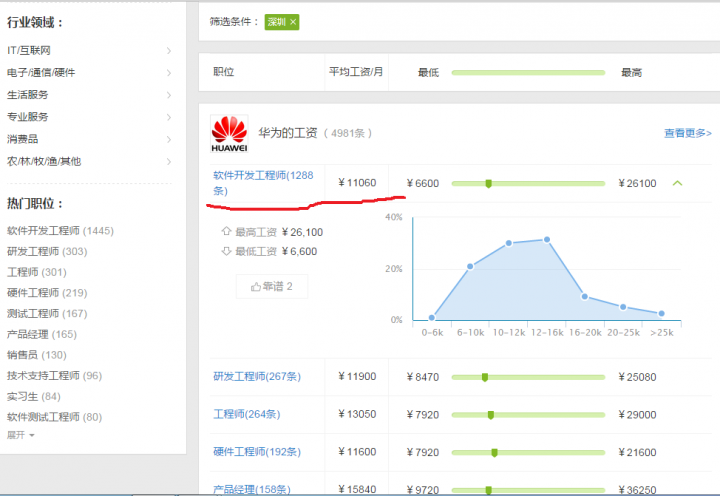
Task: Click the 华为的工资 heading
Action: point(287,133)
